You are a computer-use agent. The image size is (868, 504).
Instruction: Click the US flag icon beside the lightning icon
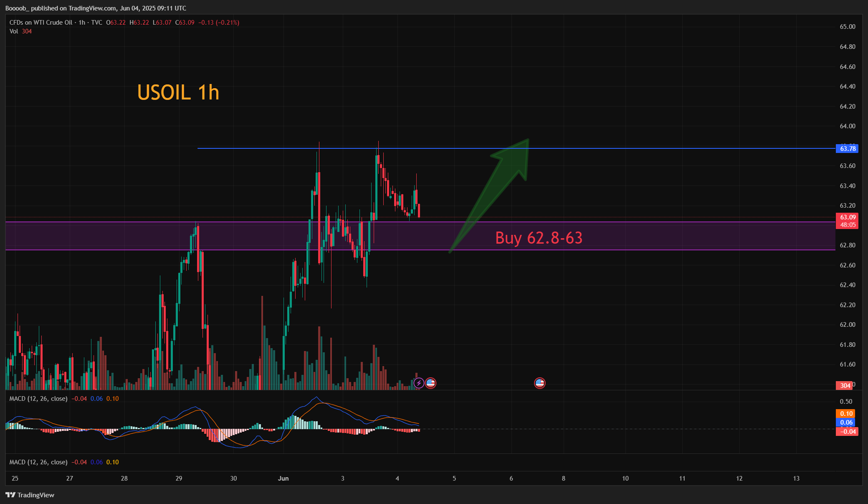[430, 383]
